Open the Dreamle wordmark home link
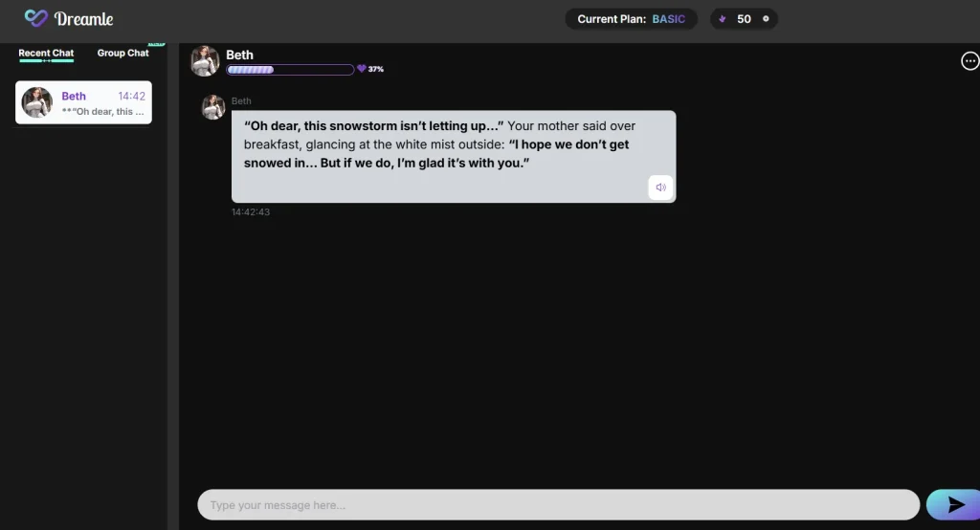The image size is (980, 530). 84,19
